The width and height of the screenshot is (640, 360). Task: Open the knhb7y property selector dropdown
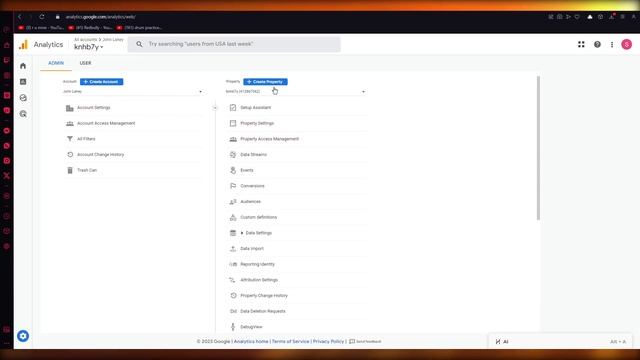pyautogui.click(x=296, y=91)
